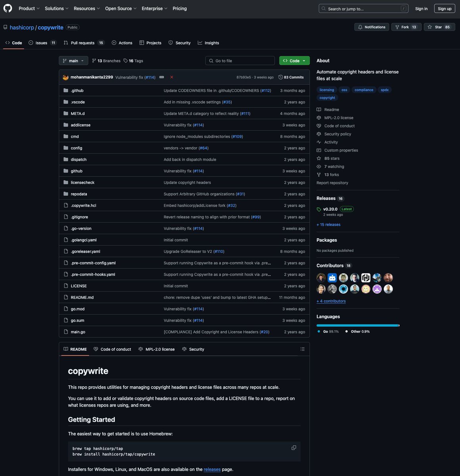This screenshot has width=460, height=476.
Task: Switch to the Actions tab
Action: (x=122, y=43)
